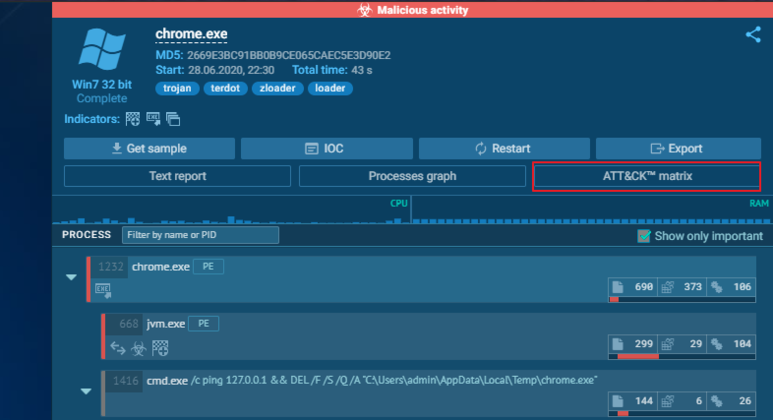Click the CPU usage graph
The height and width of the screenshot is (420, 773).
(231, 210)
